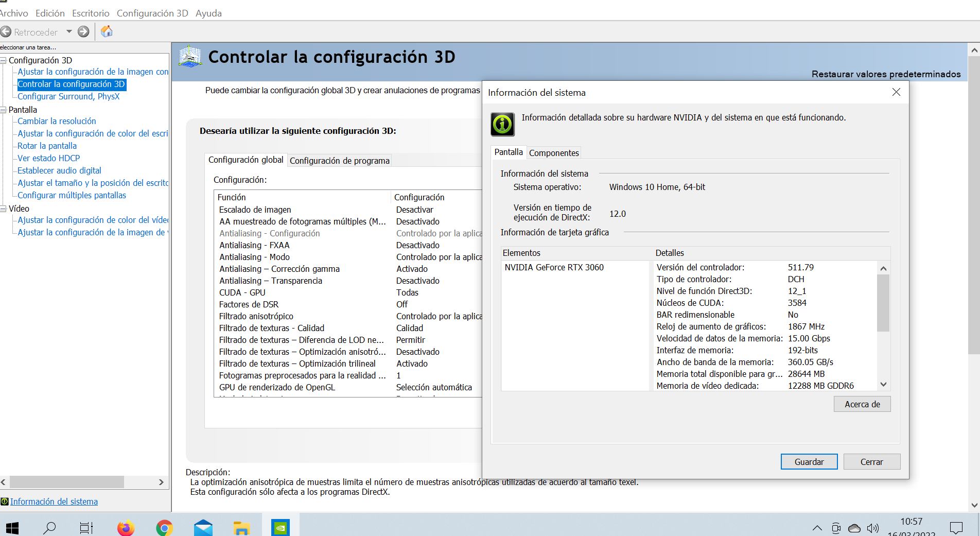Open the Mail app in the taskbar
This screenshot has height=536, width=980.
(x=203, y=528)
